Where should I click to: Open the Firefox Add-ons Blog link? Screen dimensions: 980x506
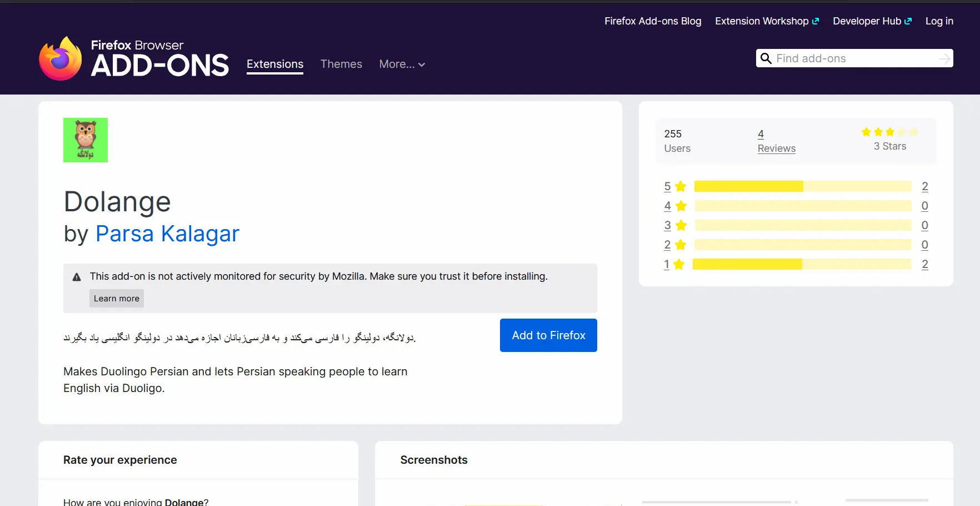pos(653,21)
